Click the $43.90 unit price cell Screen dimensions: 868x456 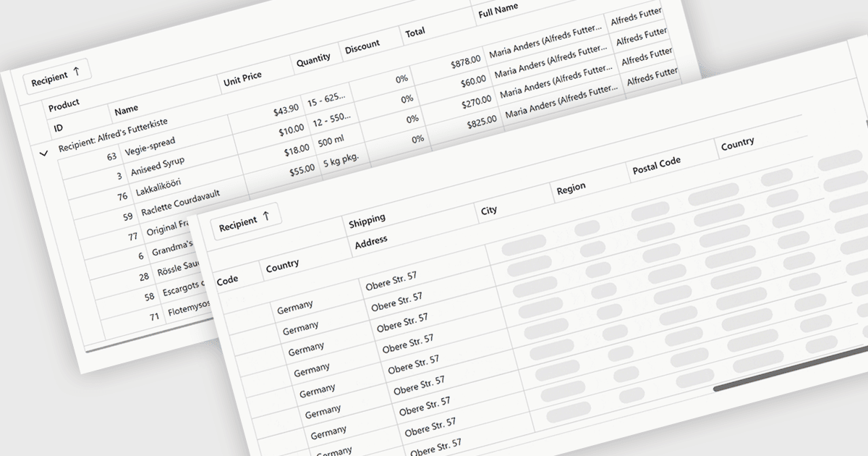(286, 110)
